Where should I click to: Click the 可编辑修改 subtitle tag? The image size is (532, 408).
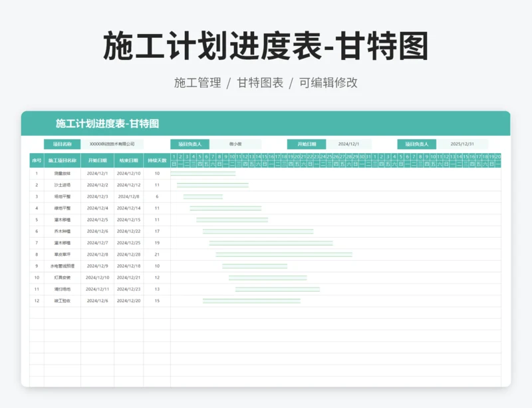(328, 83)
